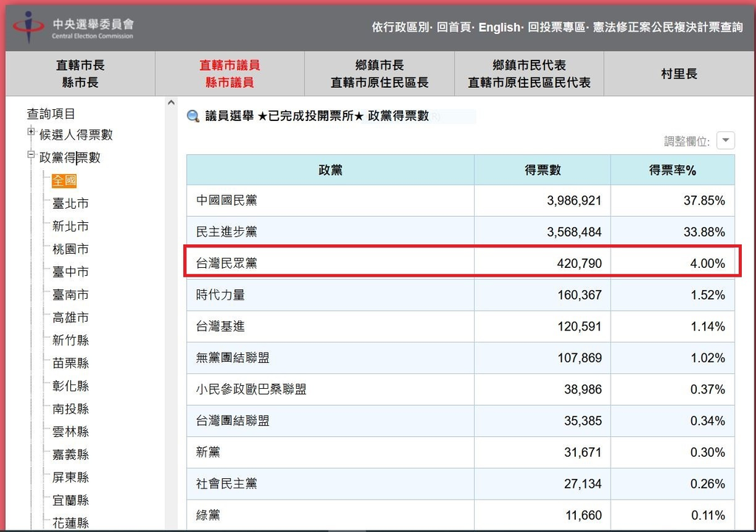Select 高雄市 in the tree

click(70, 317)
